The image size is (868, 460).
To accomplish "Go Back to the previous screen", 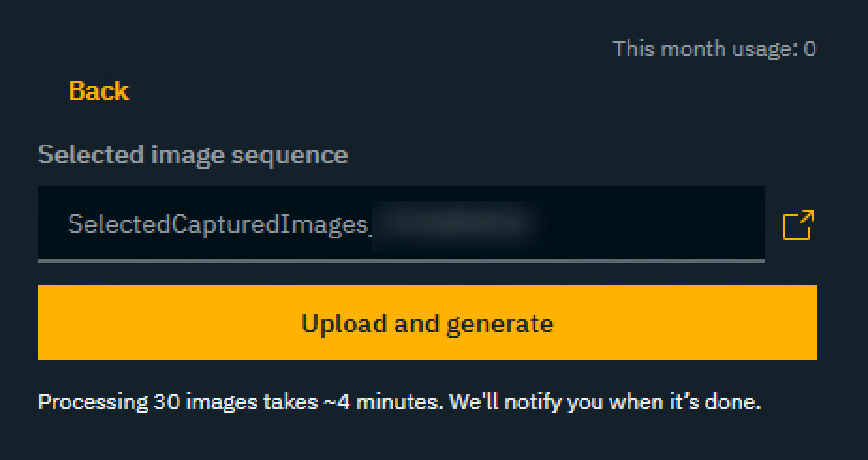I will pyautogui.click(x=99, y=91).
